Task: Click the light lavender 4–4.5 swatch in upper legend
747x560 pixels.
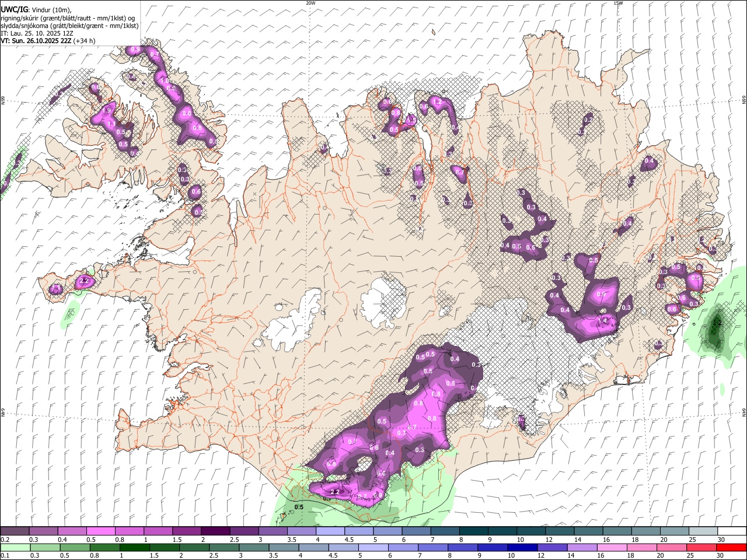Action: click(x=330, y=531)
